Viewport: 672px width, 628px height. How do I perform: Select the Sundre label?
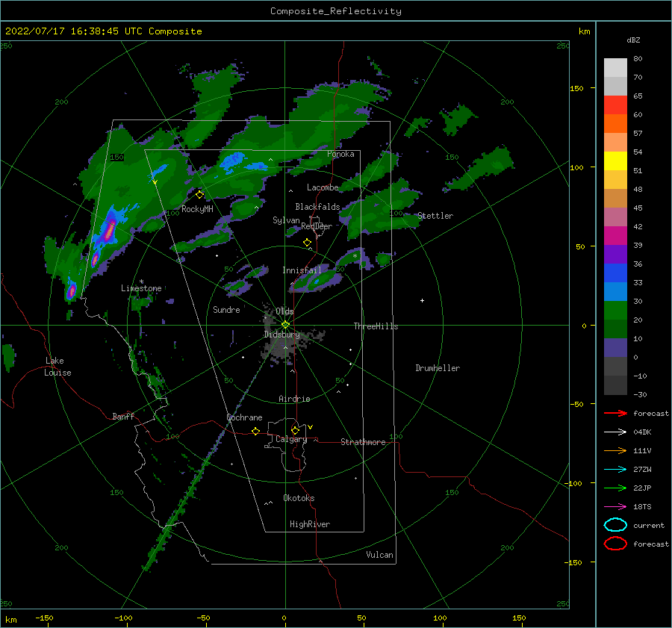pyautogui.click(x=226, y=309)
